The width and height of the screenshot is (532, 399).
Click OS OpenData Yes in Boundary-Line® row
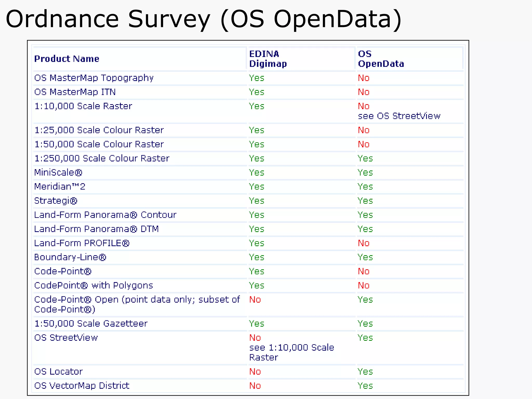coord(365,257)
